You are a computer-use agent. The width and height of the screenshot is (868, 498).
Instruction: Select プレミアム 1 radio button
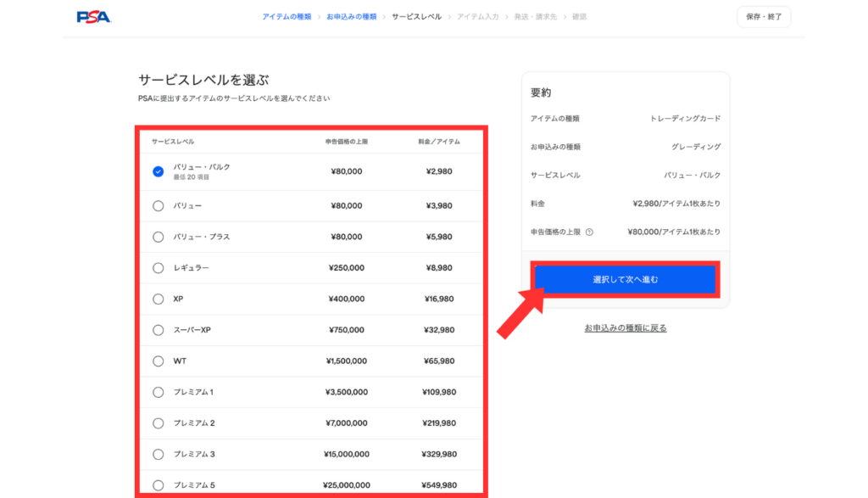tap(159, 392)
